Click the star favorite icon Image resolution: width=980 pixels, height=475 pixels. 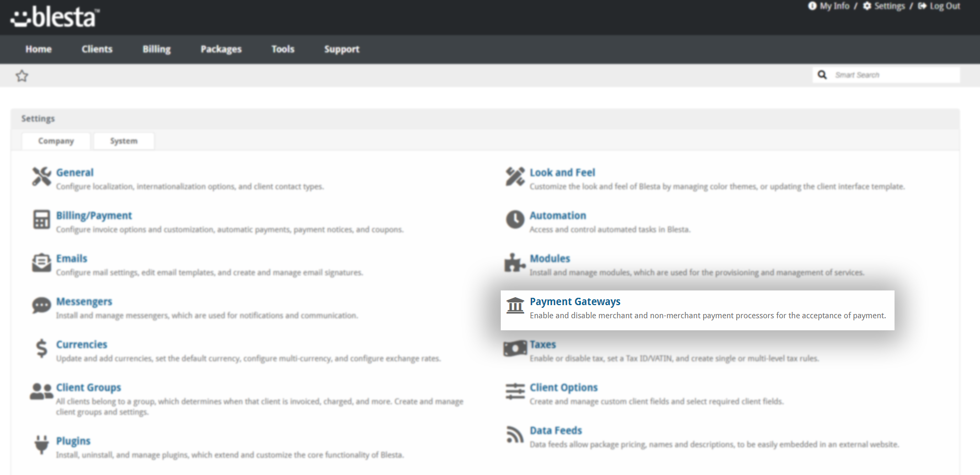click(22, 76)
